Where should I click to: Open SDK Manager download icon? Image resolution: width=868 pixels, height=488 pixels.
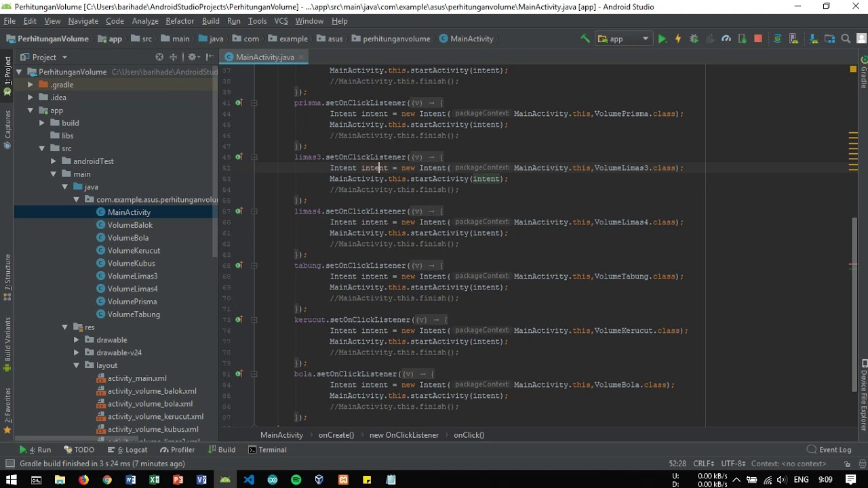tap(814, 39)
